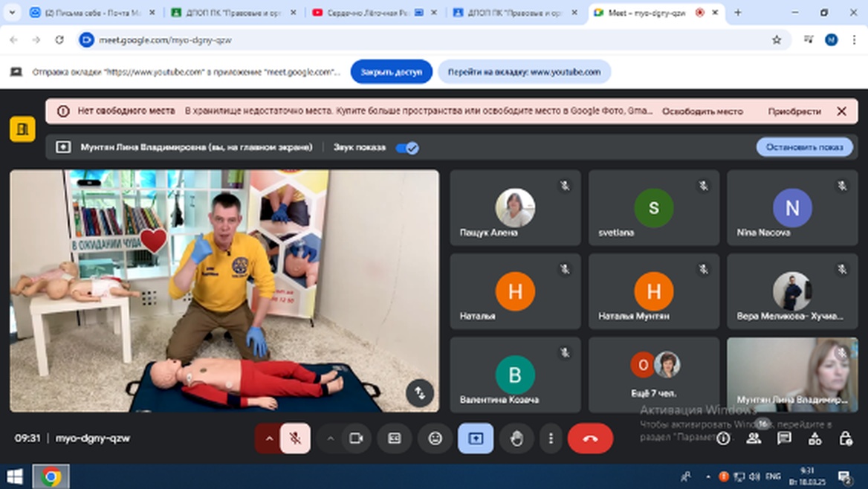This screenshot has height=489, width=868.
Task: Dismiss the storage full warning banner
Action: pyautogui.click(x=841, y=111)
